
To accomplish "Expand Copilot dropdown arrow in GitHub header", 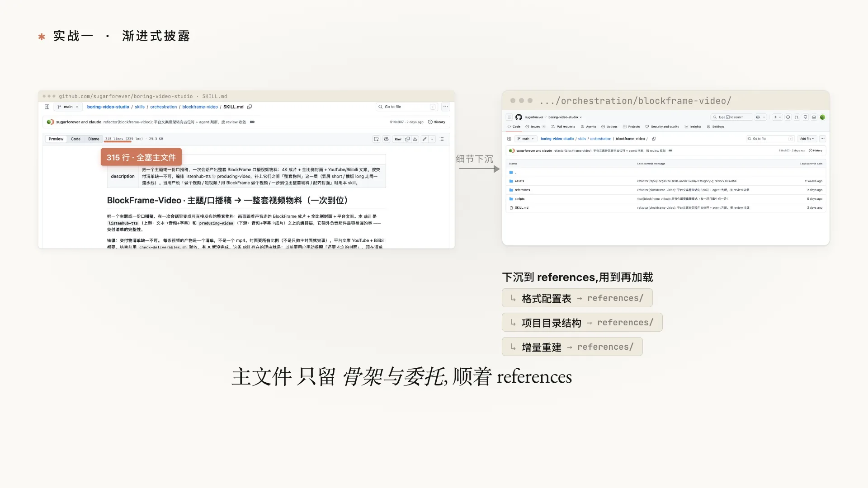I will 764,117.
